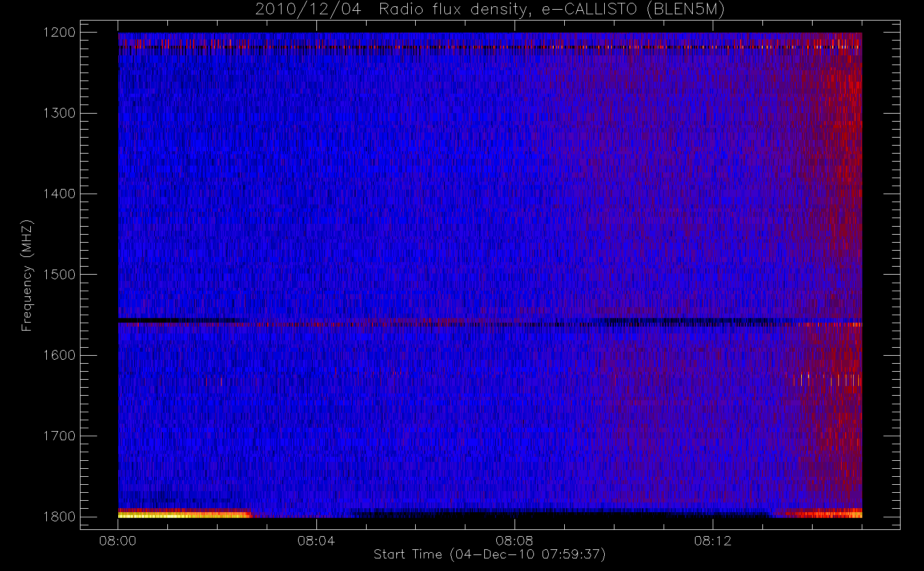The width and height of the screenshot is (924, 571).
Task: Click the plot title '2010/12/04 Radio flux density'
Action: tap(490, 10)
